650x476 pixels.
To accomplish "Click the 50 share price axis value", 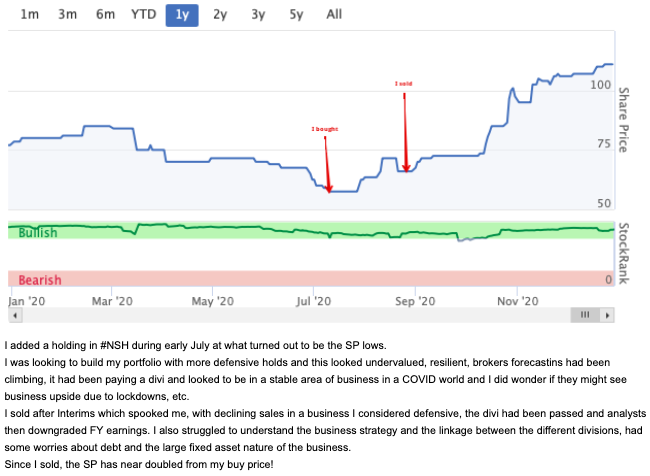I will [604, 204].
